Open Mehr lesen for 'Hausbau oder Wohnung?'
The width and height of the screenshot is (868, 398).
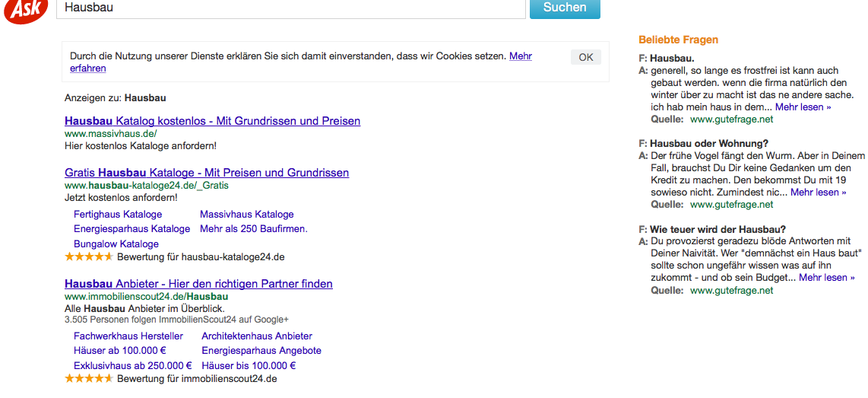(818, 193)
